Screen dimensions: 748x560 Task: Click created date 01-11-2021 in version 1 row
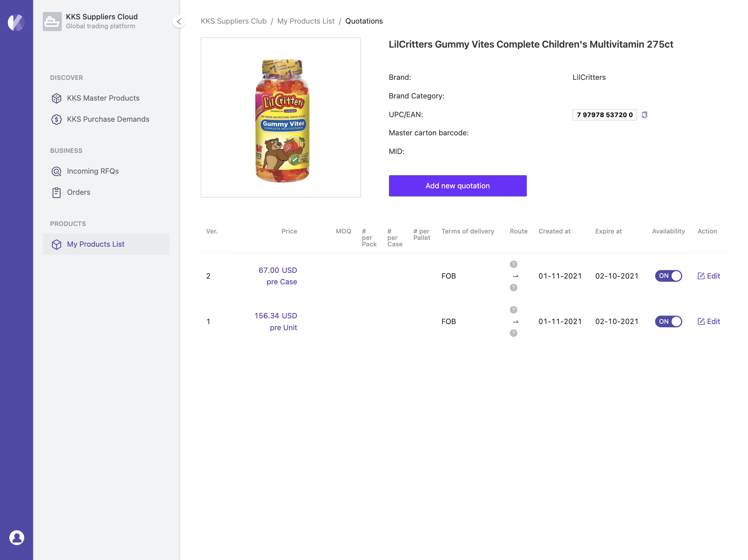[560, 322]
